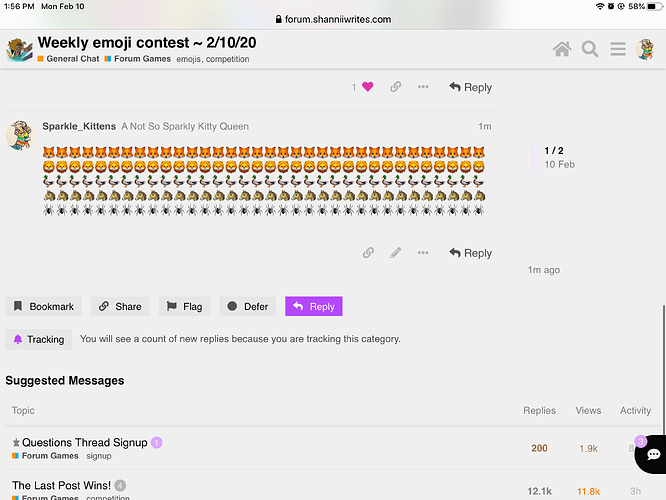Image resolution: width=666 pixels, height=500 pixels.
Task: Click the 1.9k views count
Action: (x=588, y=449)
